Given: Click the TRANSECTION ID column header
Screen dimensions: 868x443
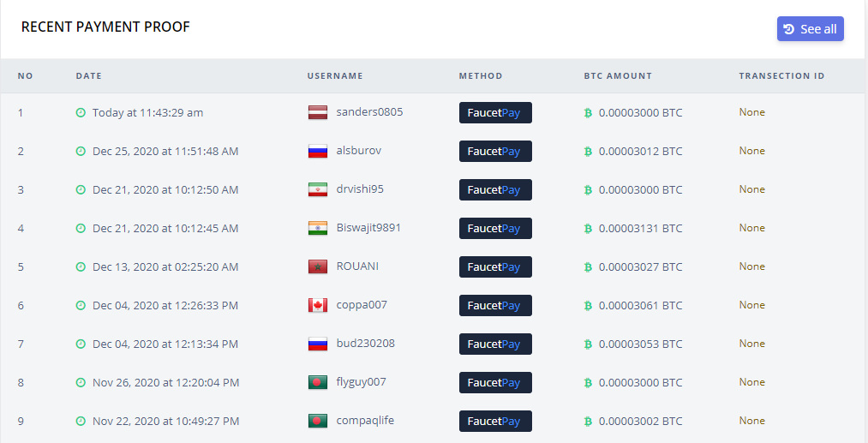Looking at the screenshot, I should [x=781, y=76].
